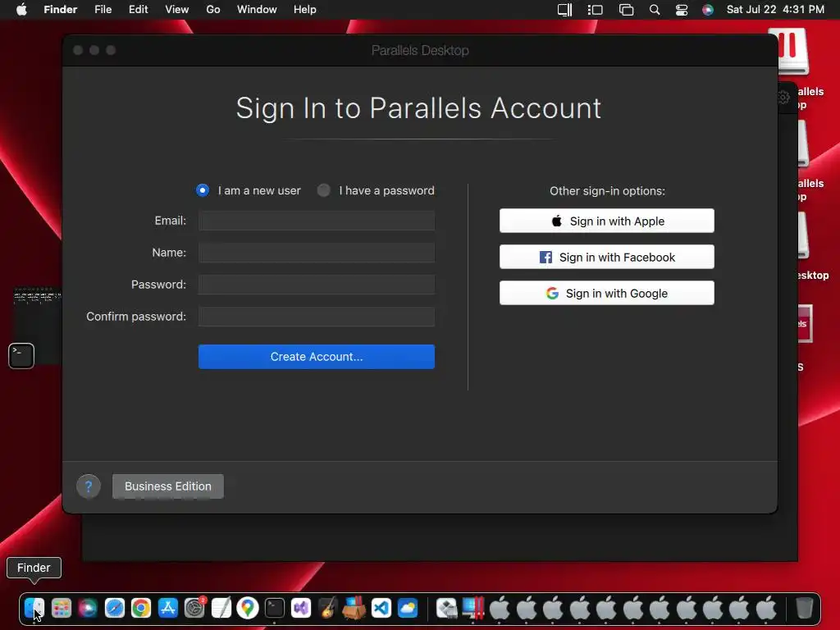Open Terminal in the Dock
Image resolution: width=840 pixels, height=630 pixels.
[x=274, y=608]
